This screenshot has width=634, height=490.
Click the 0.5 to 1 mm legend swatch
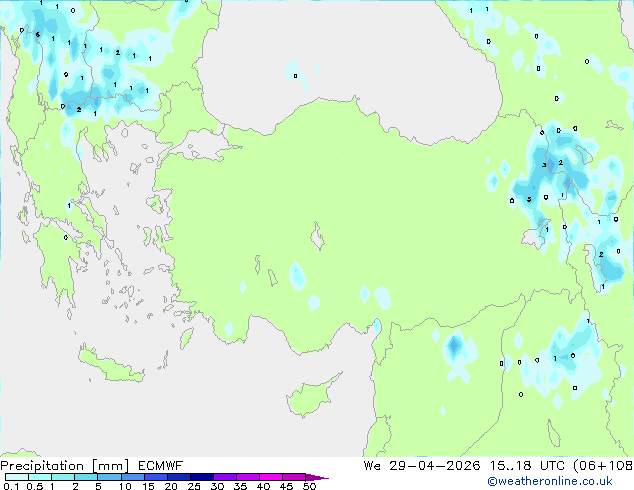(40, 477)
